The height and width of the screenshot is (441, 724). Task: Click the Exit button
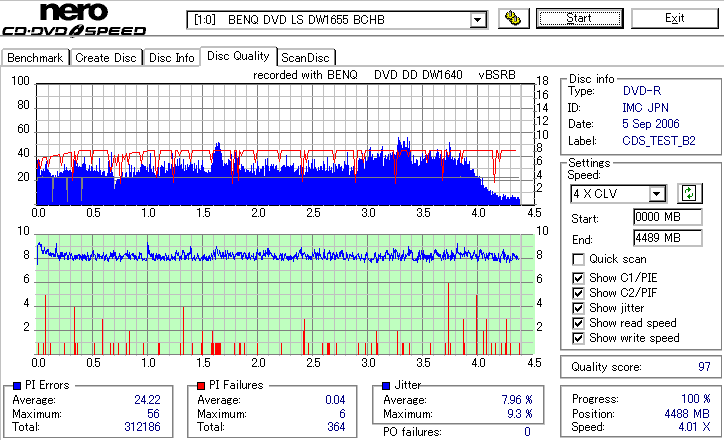click(675, 18)
